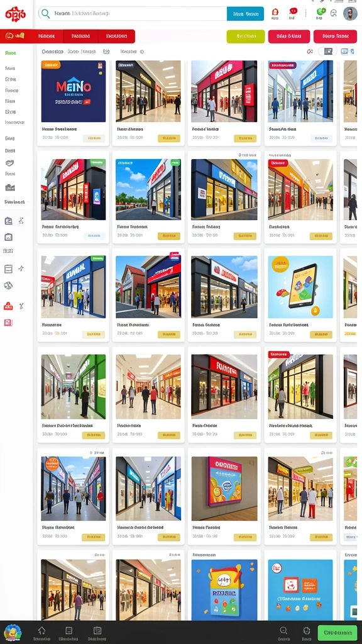This screenshot has width=362, height=644.
Task: Open the user avatar in the header
Action: tap(350, 14)
